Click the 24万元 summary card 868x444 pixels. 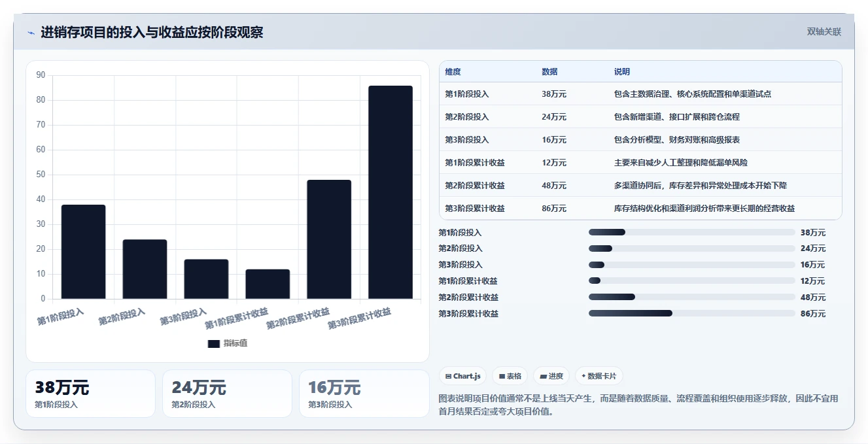(x=227, y=394)
